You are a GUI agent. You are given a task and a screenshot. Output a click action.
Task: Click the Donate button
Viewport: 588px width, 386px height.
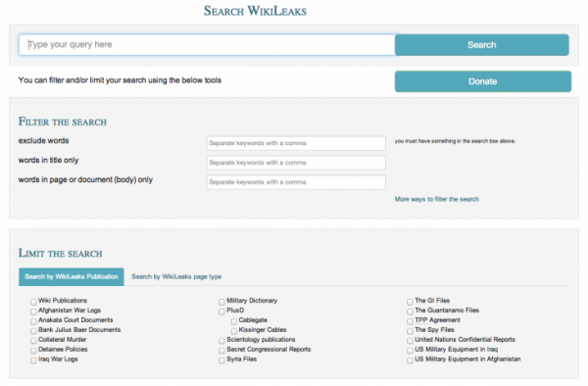pyautogui.click(x=483, y=81)
